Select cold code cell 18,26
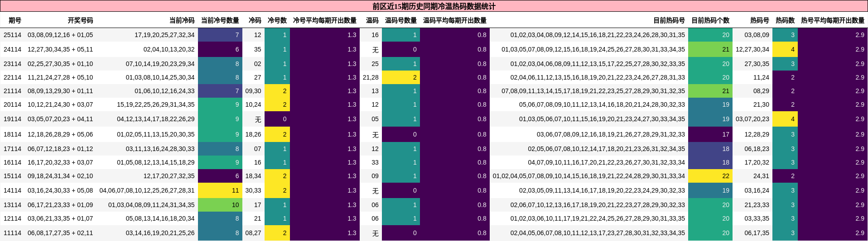The height and width of the screenshot is (241, 868). [253, 134]
